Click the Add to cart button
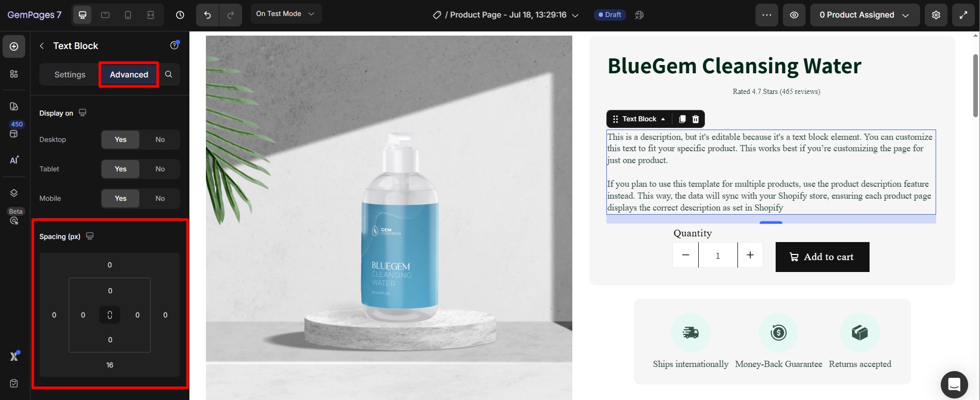Viewport: 980px width, 400px height. [x=822, y=257]
